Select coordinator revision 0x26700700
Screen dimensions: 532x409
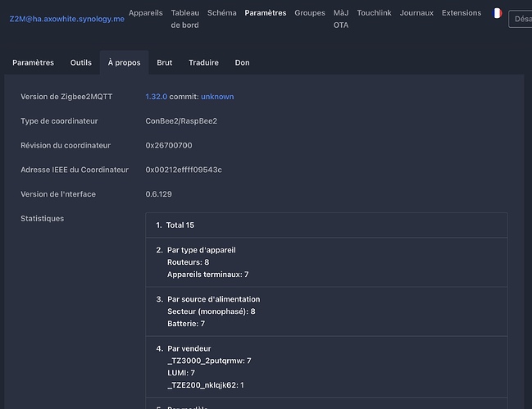coord(169,146)
